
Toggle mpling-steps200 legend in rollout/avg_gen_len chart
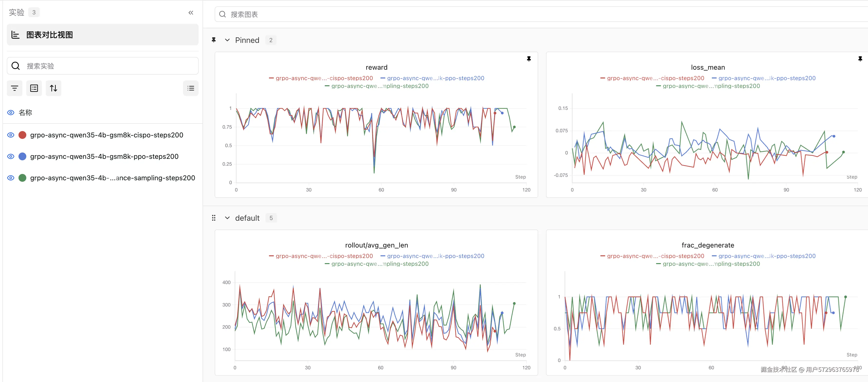[376, 264]
